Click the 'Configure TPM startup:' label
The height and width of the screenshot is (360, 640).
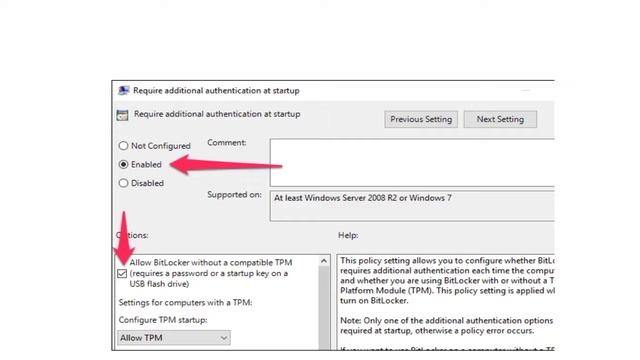(163, 320)
